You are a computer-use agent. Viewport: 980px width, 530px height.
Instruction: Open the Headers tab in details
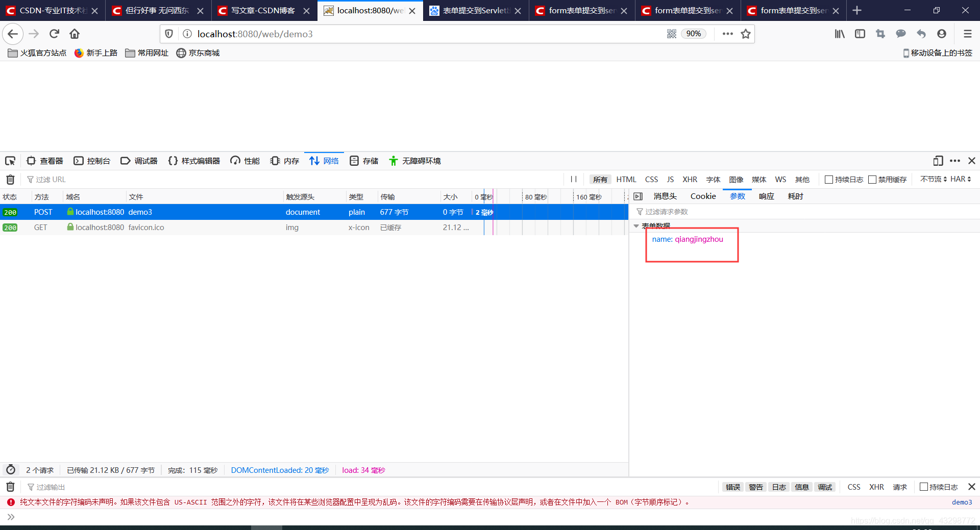click(665, 196)
